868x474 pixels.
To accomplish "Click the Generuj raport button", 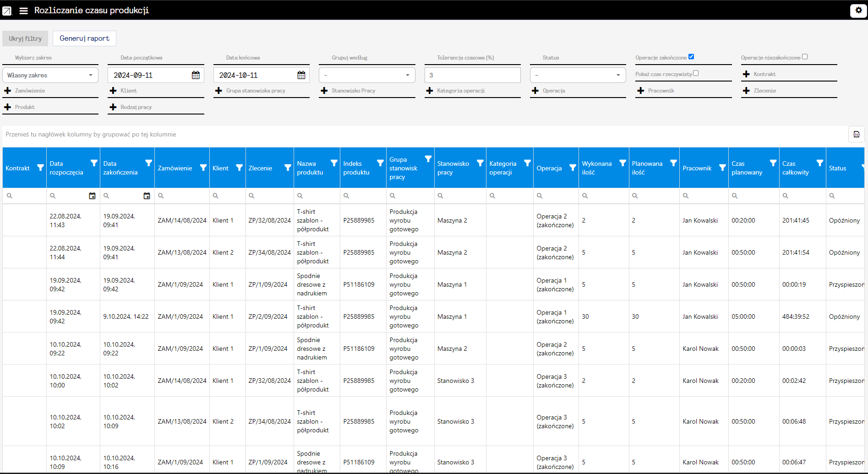I will (84, 38).
